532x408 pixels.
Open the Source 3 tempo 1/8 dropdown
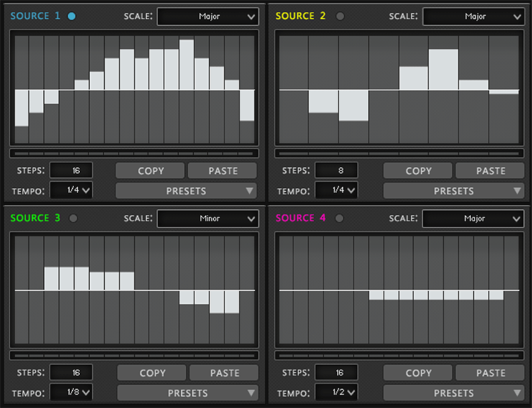71,393
